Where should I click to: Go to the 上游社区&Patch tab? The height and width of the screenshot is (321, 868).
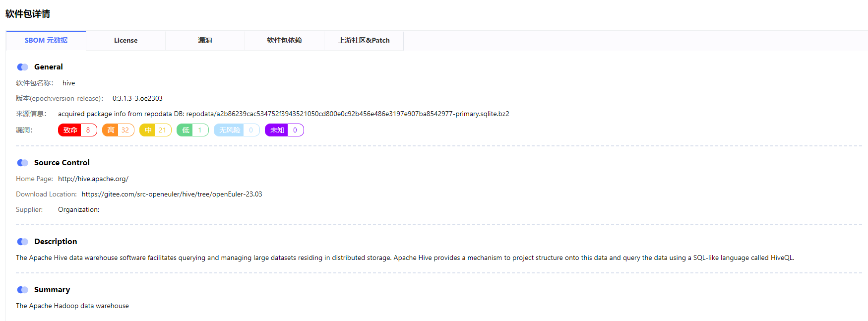point(364,41)
